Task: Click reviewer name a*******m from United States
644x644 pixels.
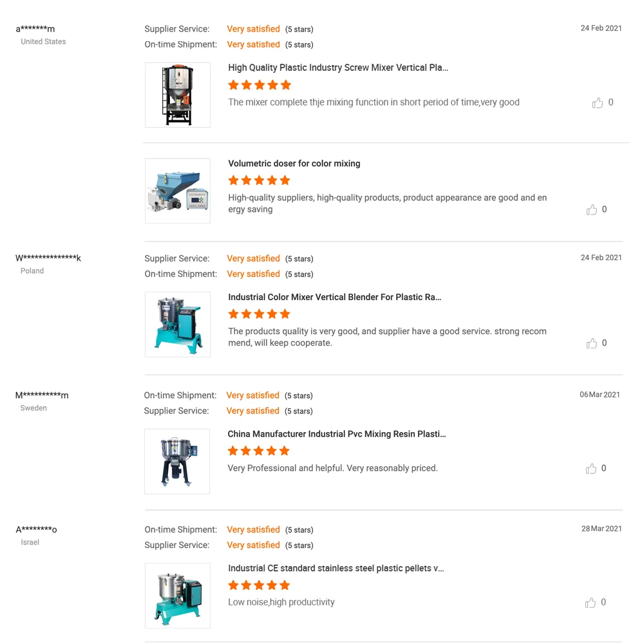Action: coord(35,29)
